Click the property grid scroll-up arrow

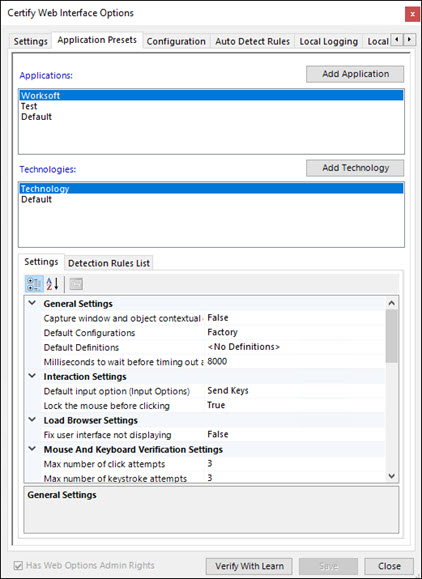[x=392, y=303]
